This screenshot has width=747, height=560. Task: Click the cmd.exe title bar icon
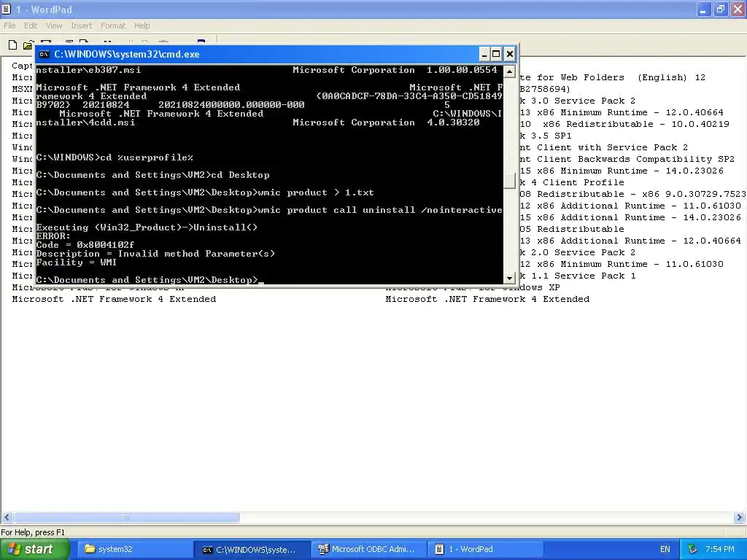[x=44, y=54]
